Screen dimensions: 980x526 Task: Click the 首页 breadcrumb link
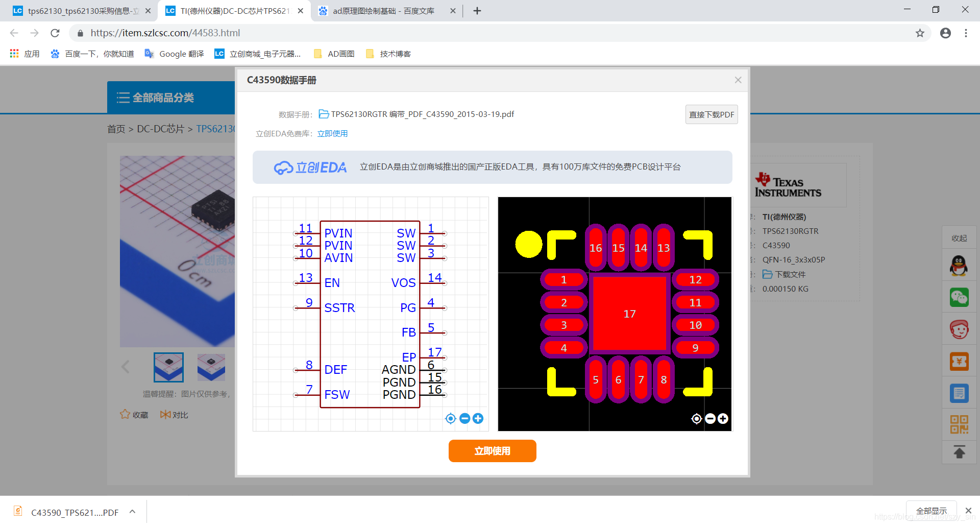tap(116, 129)
